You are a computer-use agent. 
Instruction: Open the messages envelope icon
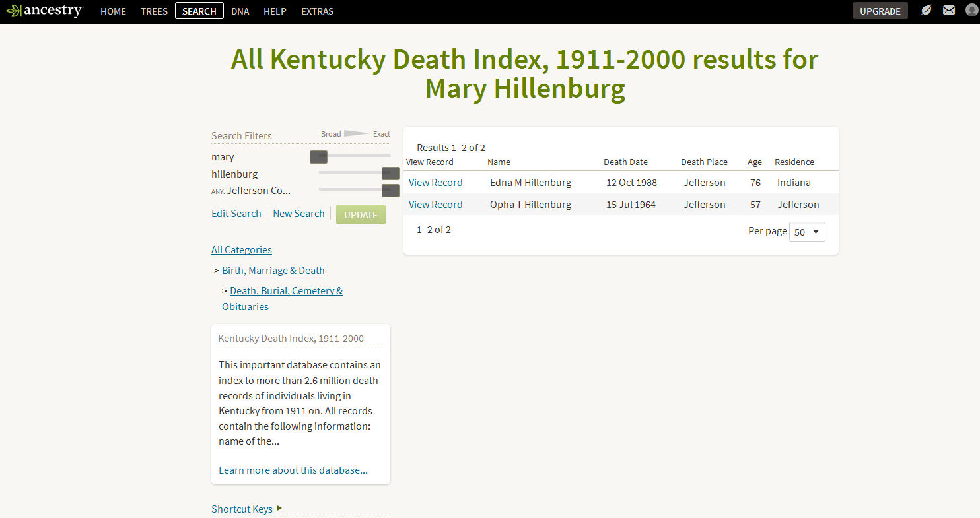point(949,11)
